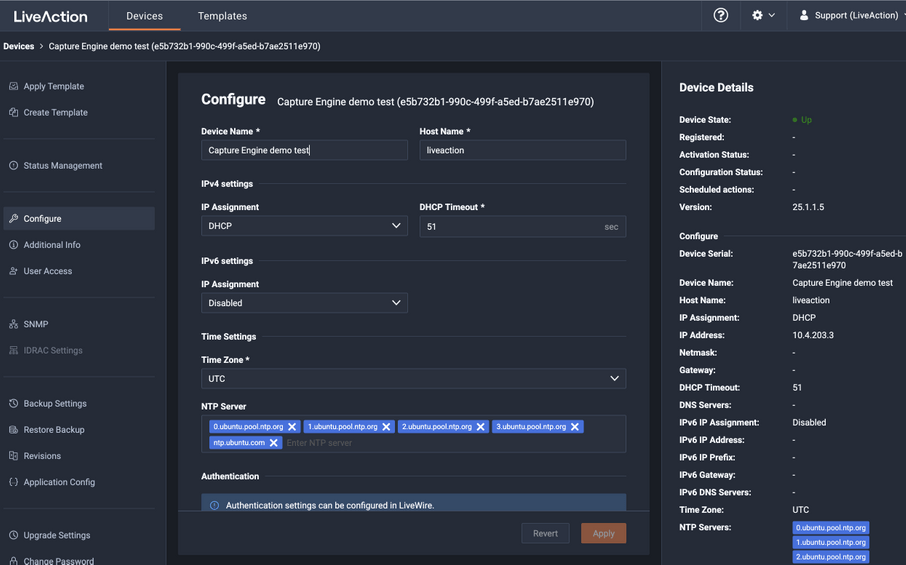Click the User Access icon
This screenshot has height=565, width=906.
coord(13,271)
